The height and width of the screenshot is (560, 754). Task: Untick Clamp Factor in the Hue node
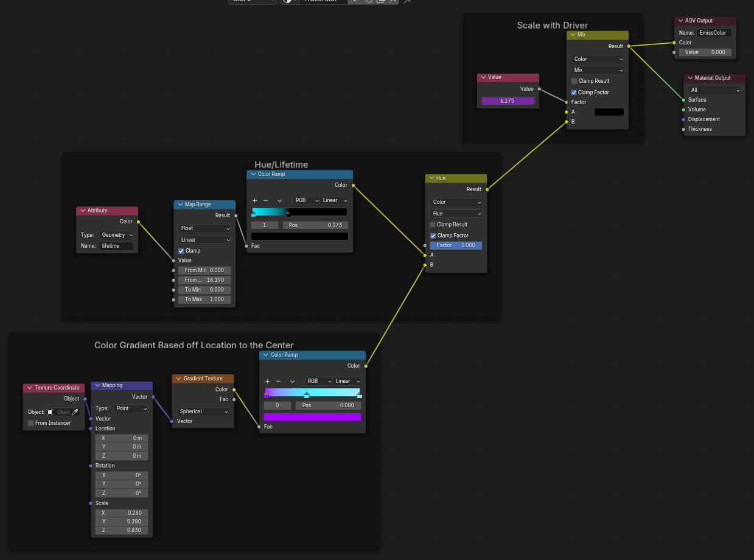(433, 236)
